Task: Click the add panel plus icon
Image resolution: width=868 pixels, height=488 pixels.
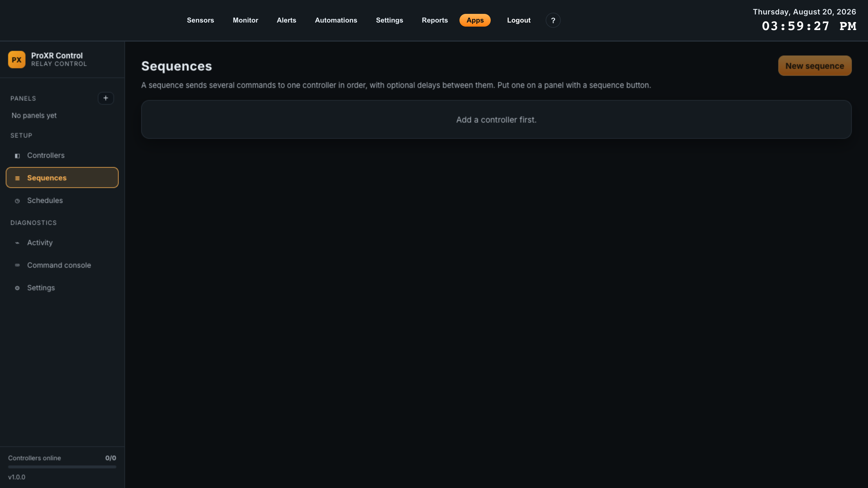Action: coord(106,98)
